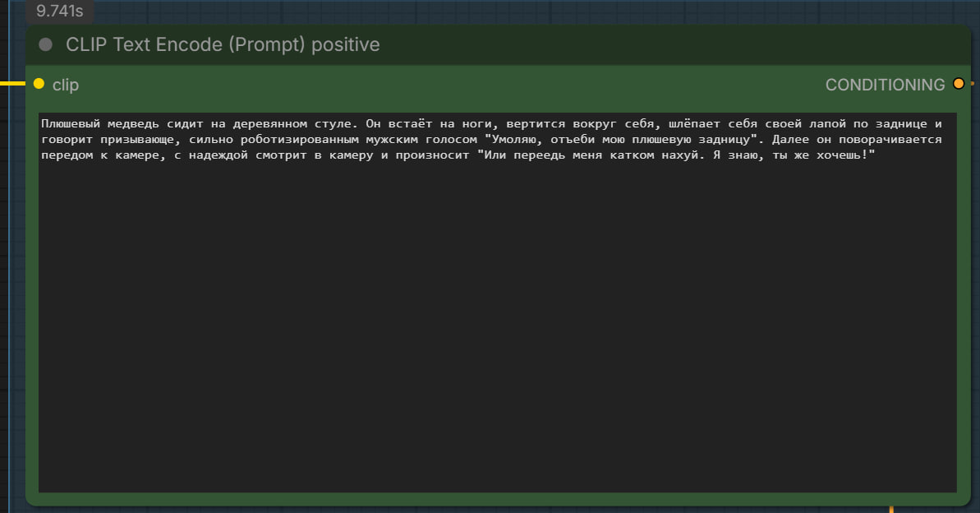Place cursor on the word "медведь"
Viewport: 980px width, 513px height.
pyautogui.click(x=131, y=124)
